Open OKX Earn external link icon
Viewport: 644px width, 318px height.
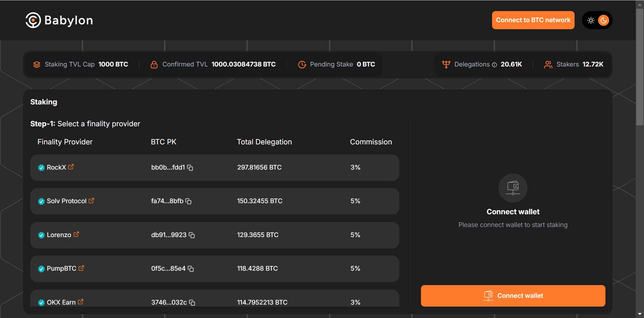(80, 302)
